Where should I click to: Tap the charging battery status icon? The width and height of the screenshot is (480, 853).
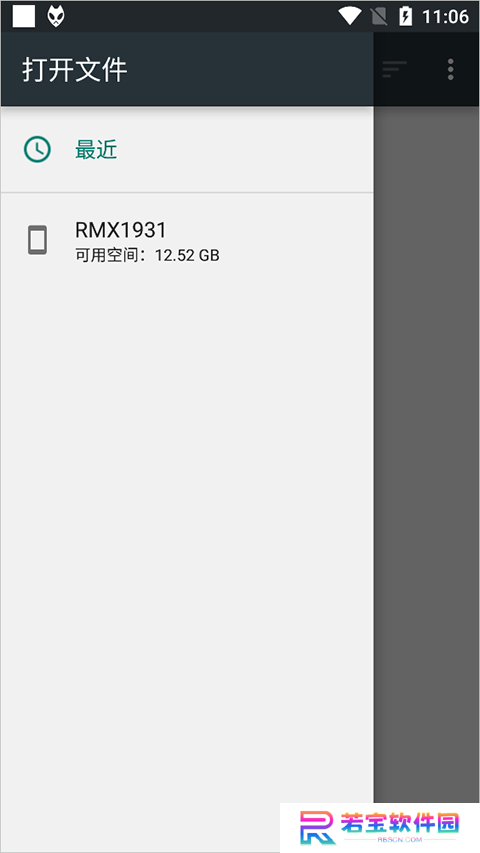(x=406, y=16)
